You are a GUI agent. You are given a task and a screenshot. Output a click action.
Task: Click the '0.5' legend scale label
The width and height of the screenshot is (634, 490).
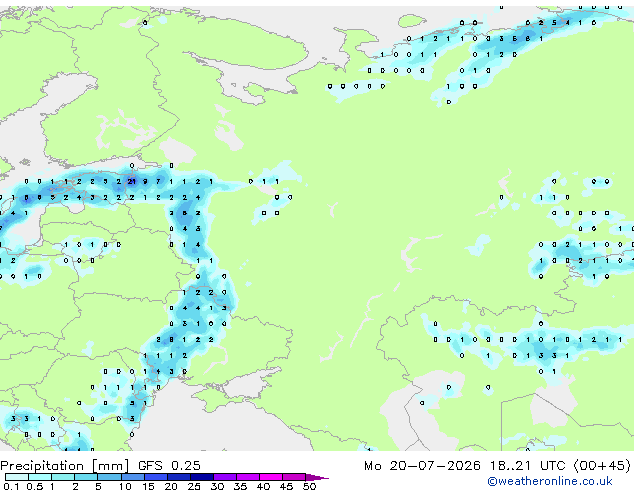34,486
